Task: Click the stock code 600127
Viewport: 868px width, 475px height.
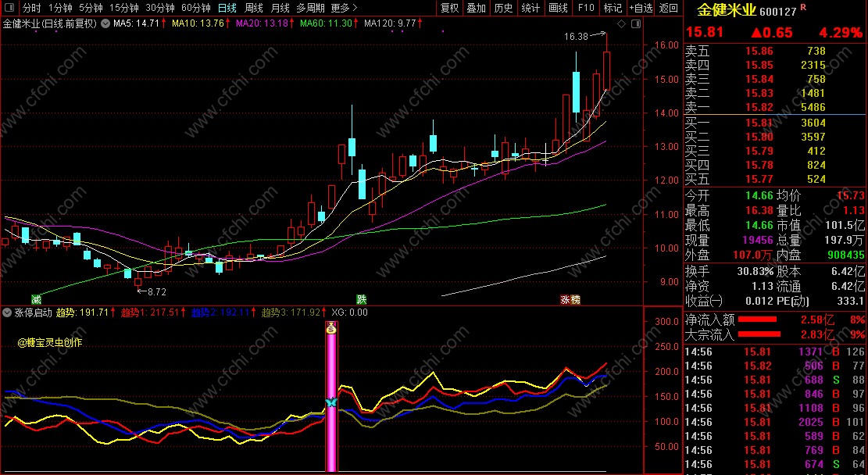Action: pos(780,12)
